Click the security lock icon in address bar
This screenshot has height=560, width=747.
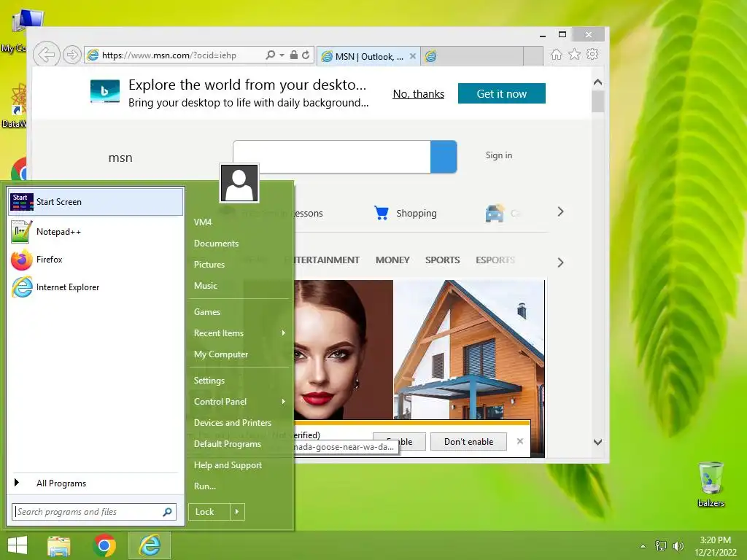pos(294,55)
